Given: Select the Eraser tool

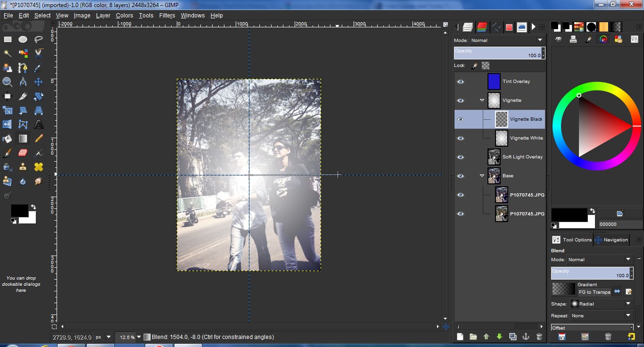Looking at the screenshot, I should pyautogui.click(x=23, y=152).
